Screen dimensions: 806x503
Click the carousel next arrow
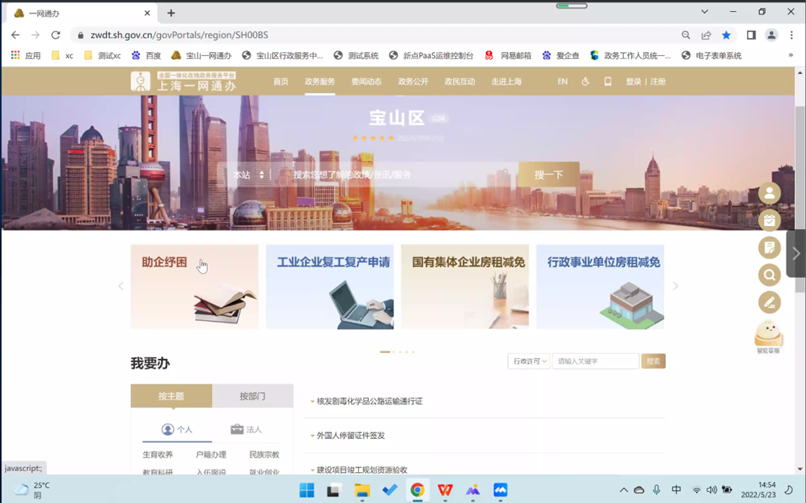[x=675, y=286]
